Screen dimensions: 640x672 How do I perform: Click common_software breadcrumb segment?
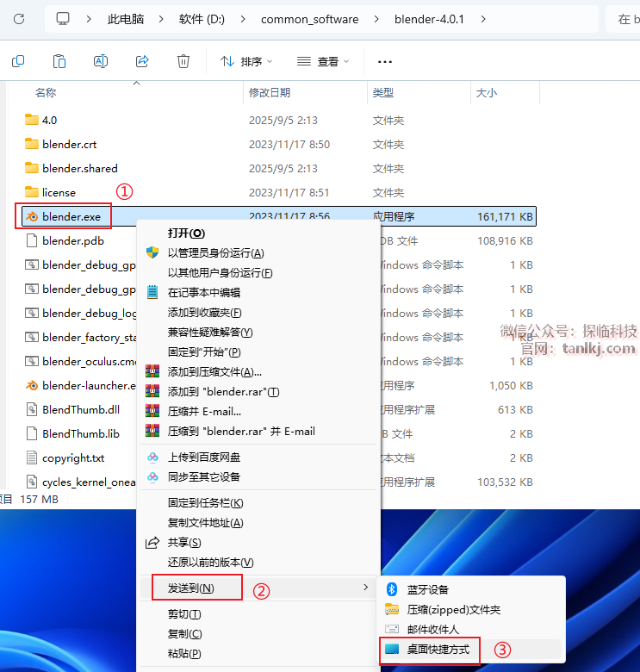[310, 19]
